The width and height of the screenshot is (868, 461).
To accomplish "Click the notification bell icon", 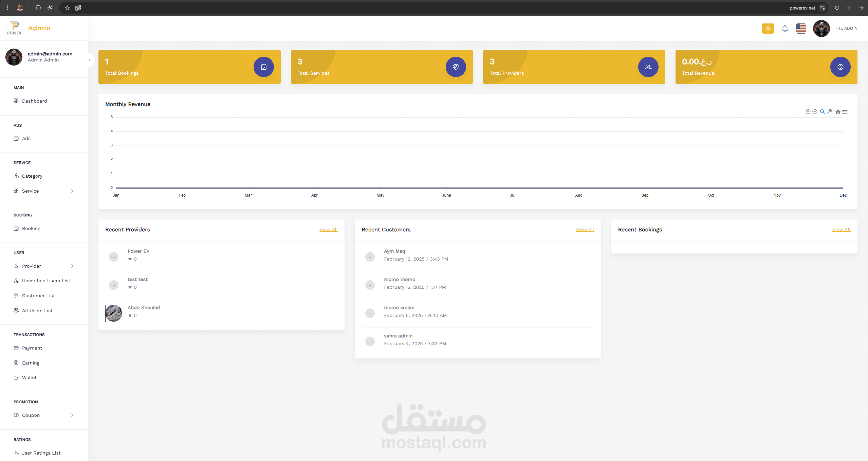I will [x=785, y=29].
